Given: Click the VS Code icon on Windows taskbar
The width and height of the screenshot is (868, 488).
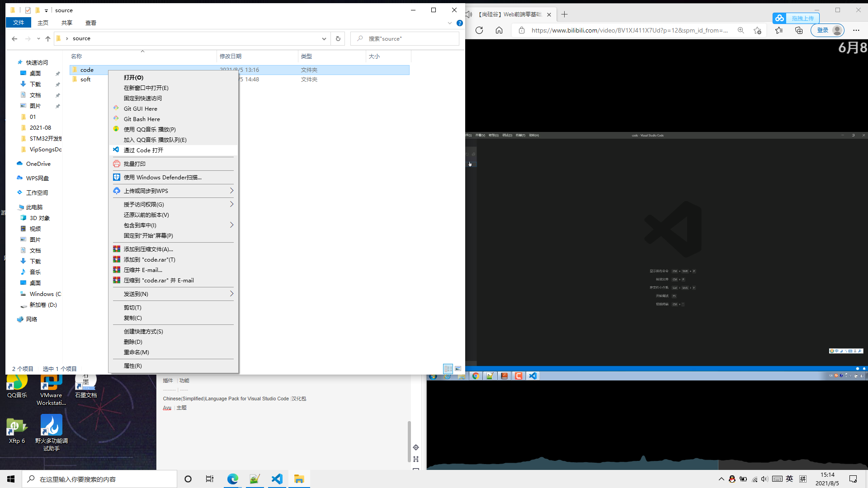Looking at the screenshot, I should (x=277, y=479).
